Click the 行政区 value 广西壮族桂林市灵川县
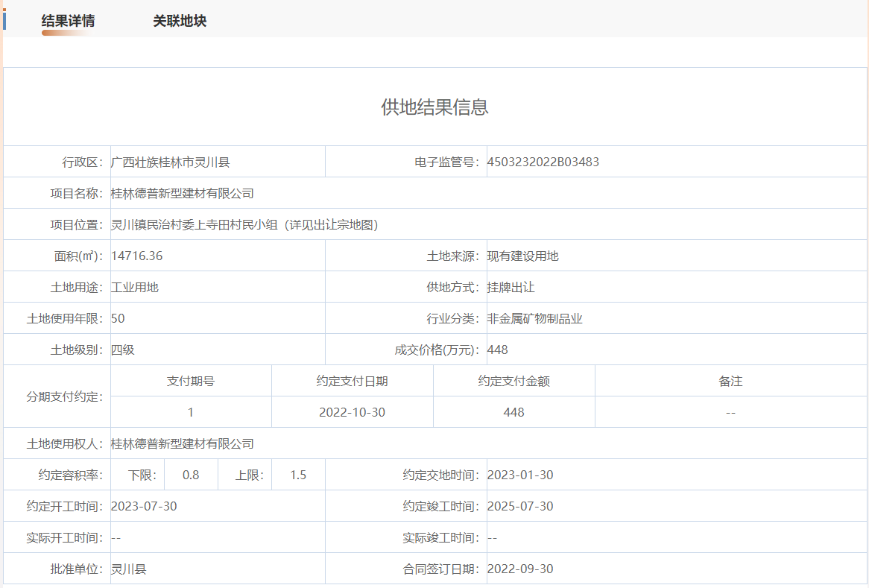 pyautogui.click(x=170, y=162)
